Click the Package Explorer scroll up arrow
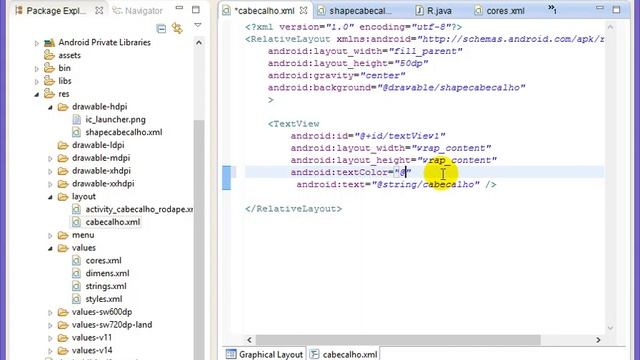640x360 pixels. coord(199,42)
